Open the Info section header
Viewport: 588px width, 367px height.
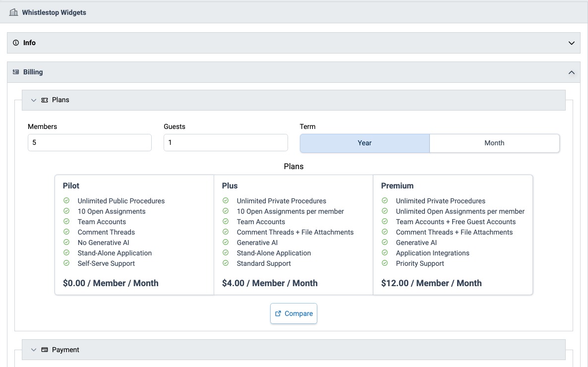click(294, 43)
